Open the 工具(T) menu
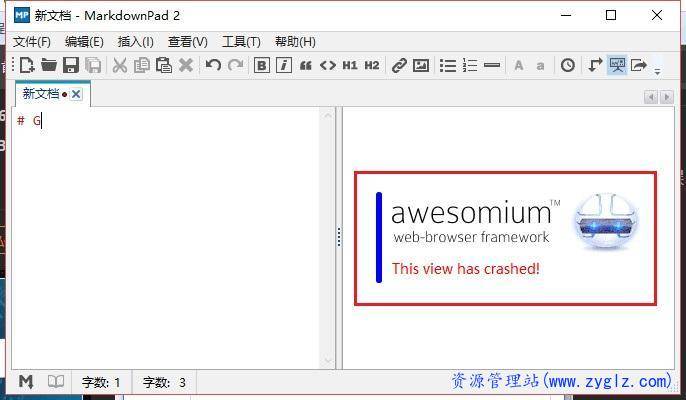Screen dimensions: 686x400 click(x=241, y=42)
